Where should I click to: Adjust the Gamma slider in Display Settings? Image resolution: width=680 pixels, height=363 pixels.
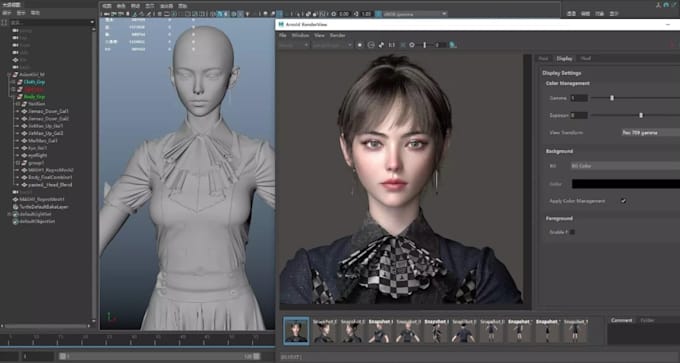click(612, 98)
